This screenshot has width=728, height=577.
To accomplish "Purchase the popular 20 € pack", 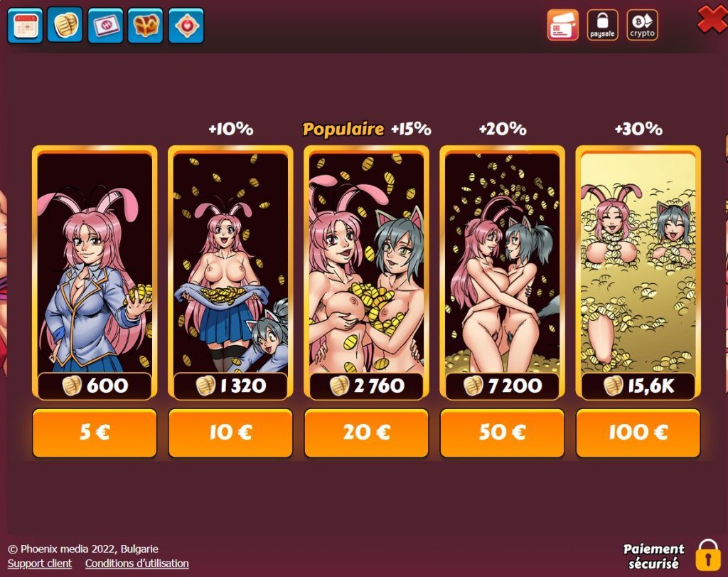I will [x=366, y=433].
